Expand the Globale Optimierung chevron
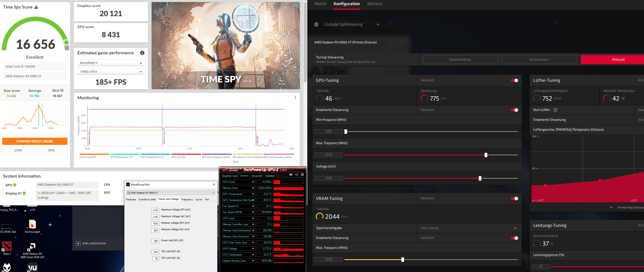 tap(378, 24)
